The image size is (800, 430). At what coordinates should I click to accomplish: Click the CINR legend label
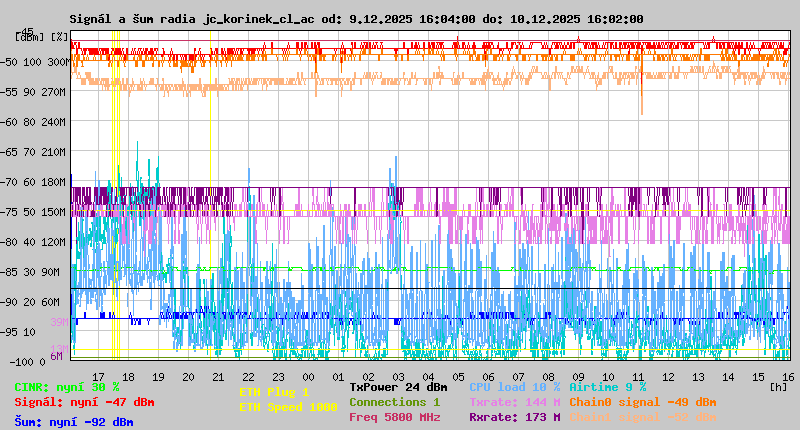point(67,387)
